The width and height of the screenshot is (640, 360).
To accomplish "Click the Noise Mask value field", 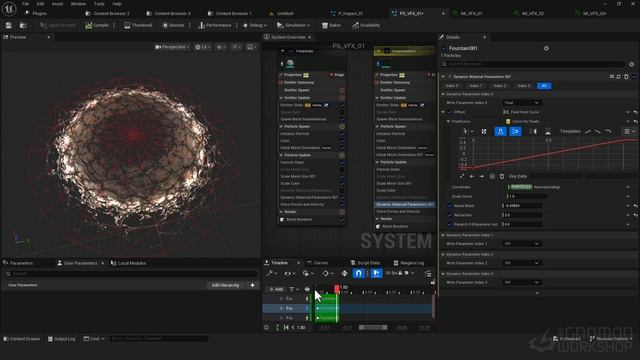I will (522, 206).
